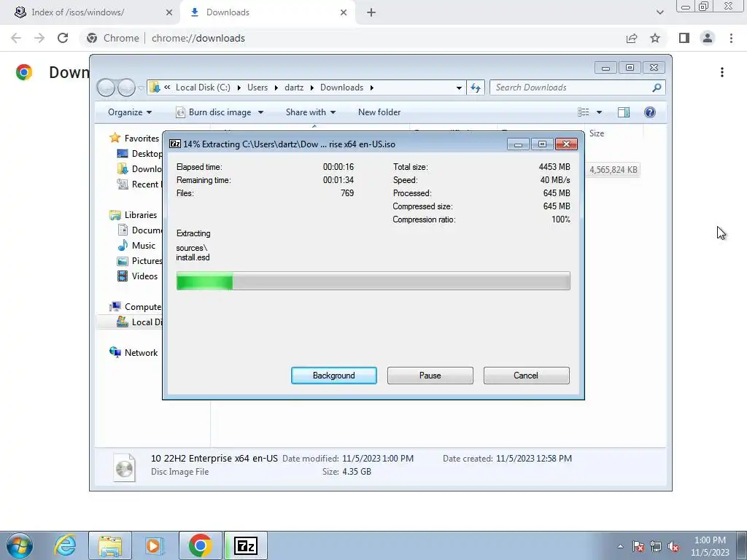
Task: Toggle the preview pane
Action: tap(624, 112)
